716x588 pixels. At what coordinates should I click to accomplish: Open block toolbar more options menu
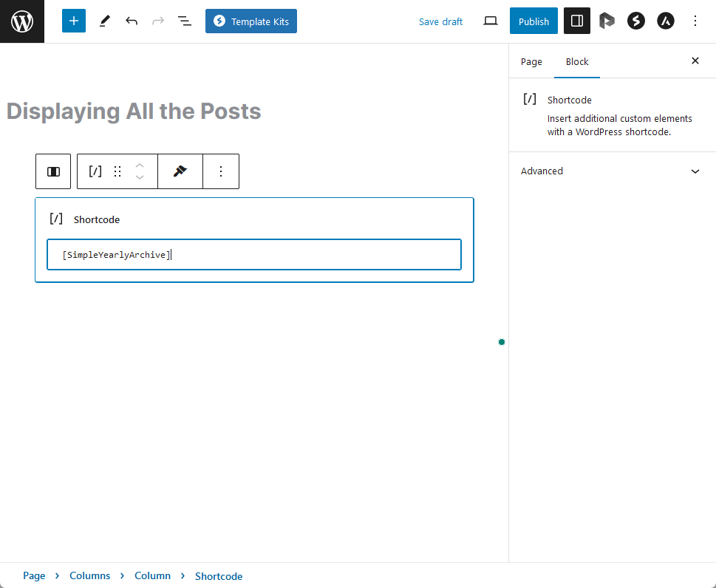point(221,171)
